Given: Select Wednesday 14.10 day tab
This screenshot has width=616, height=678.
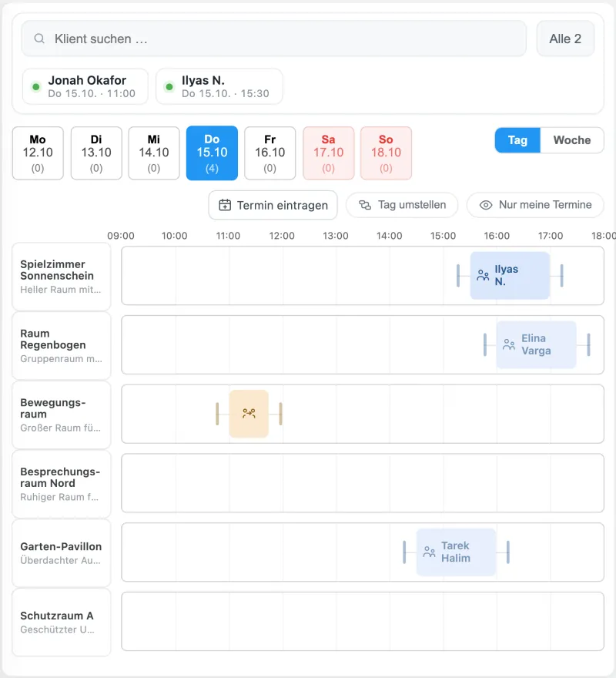Looking at the screenshot, I should point(154,153).
